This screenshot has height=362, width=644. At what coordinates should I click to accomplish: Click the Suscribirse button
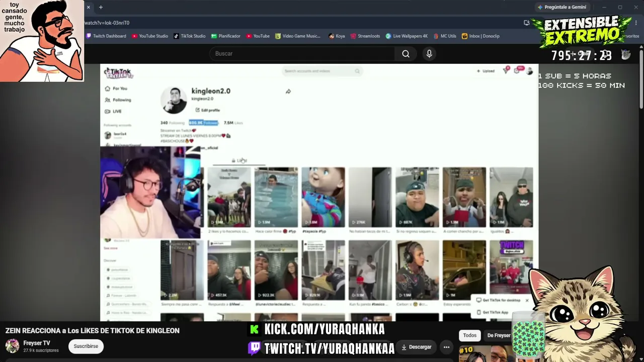click(86, 346)
